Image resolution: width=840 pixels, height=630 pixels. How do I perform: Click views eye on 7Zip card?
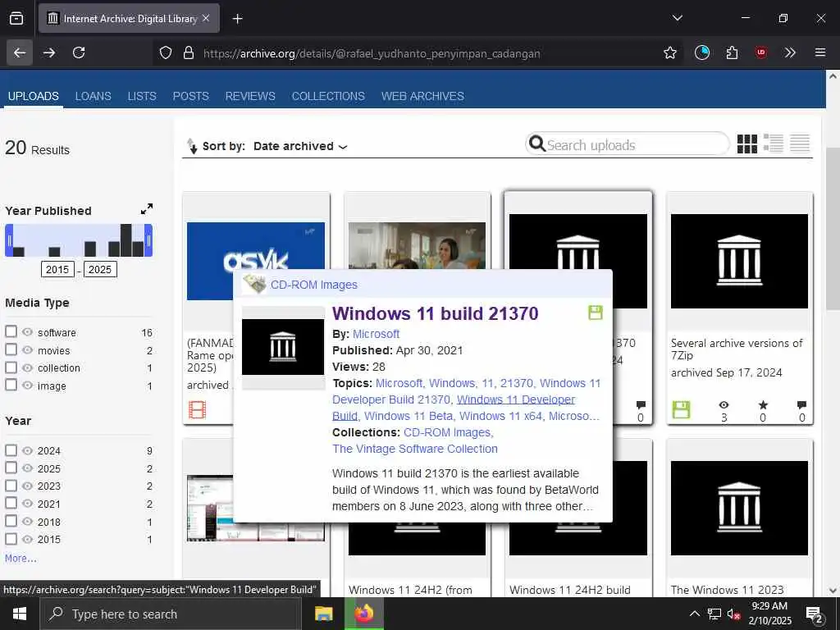click(x=724, y=405)
